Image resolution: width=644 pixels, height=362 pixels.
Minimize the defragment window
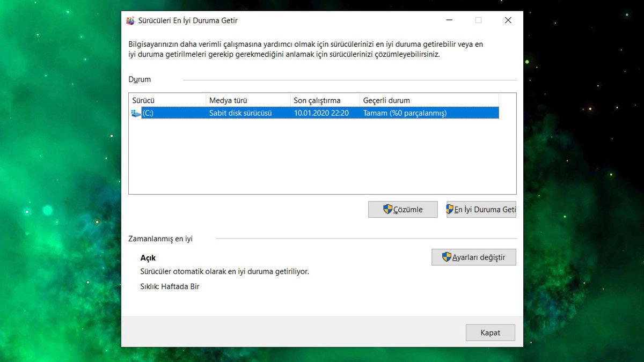point(449,20)
